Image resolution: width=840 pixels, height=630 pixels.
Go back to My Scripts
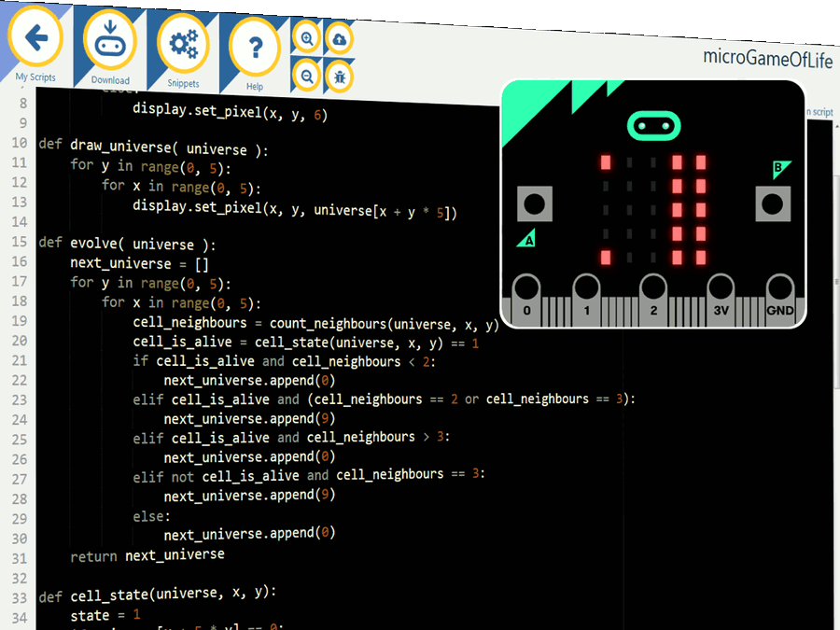click(35, 37)
